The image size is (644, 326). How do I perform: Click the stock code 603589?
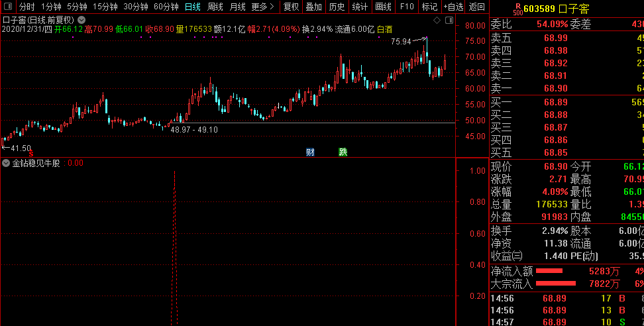[540, 9]
